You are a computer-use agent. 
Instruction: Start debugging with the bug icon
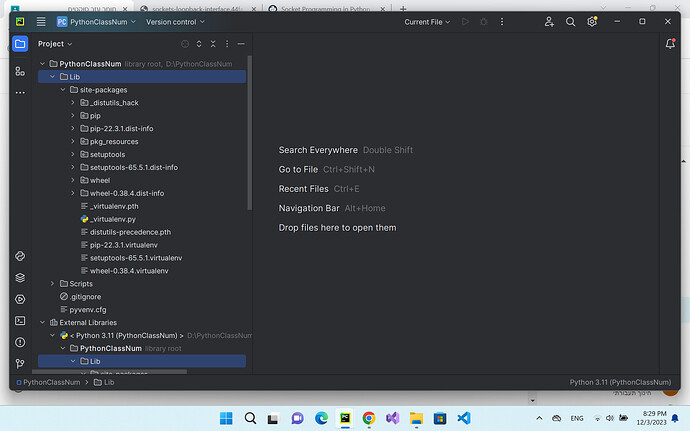tap(484, 22)
